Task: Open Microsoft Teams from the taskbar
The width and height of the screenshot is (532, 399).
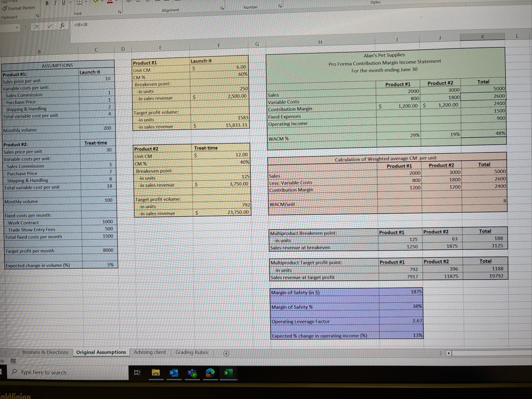Action: (192, 373)
